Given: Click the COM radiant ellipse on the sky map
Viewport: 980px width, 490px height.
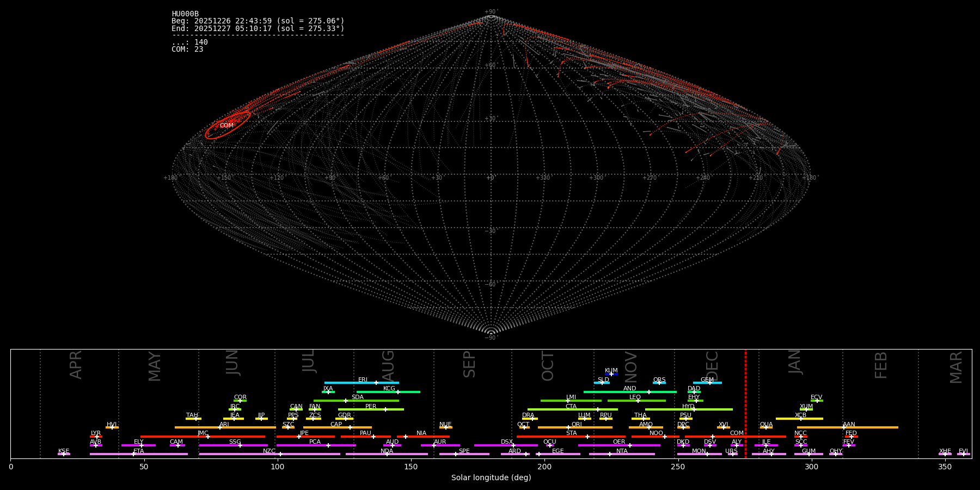Looking at the screenshot, I should coord(228,125).
